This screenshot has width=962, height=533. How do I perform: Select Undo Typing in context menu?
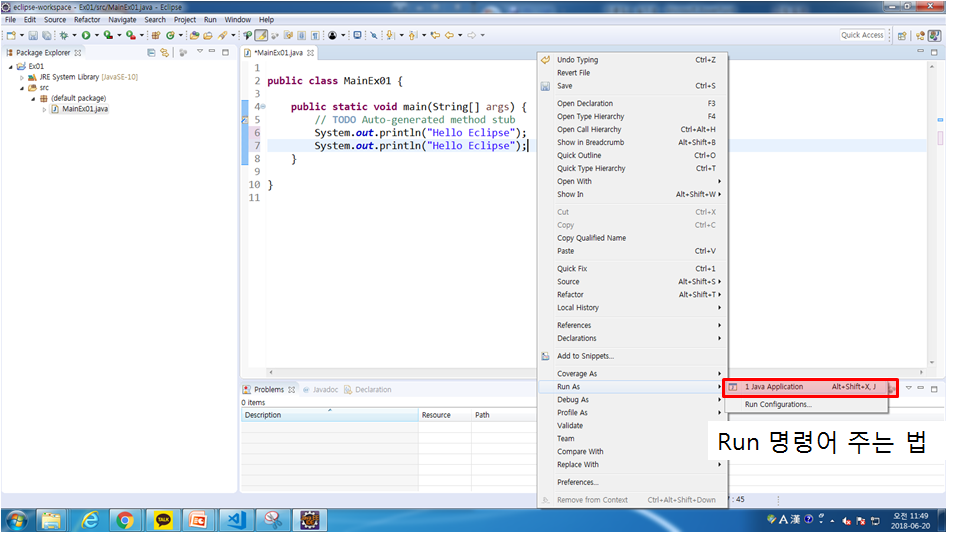(633, 60)
